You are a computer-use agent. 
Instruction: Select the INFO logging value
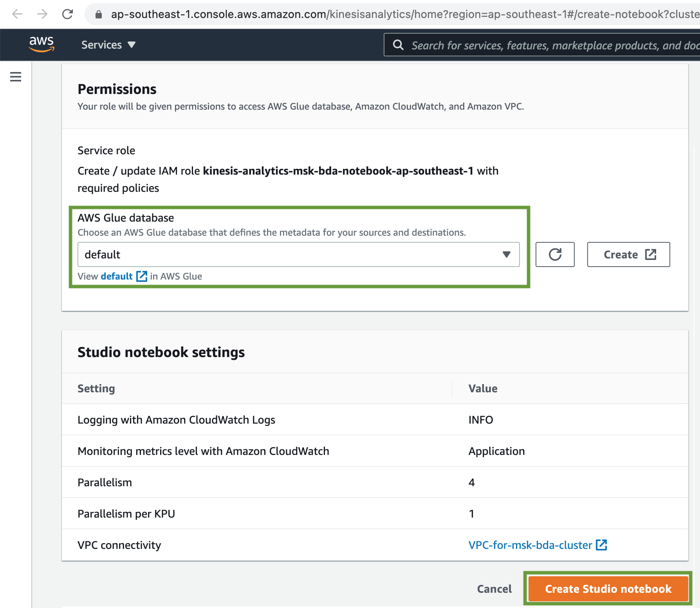click(481, 420)
